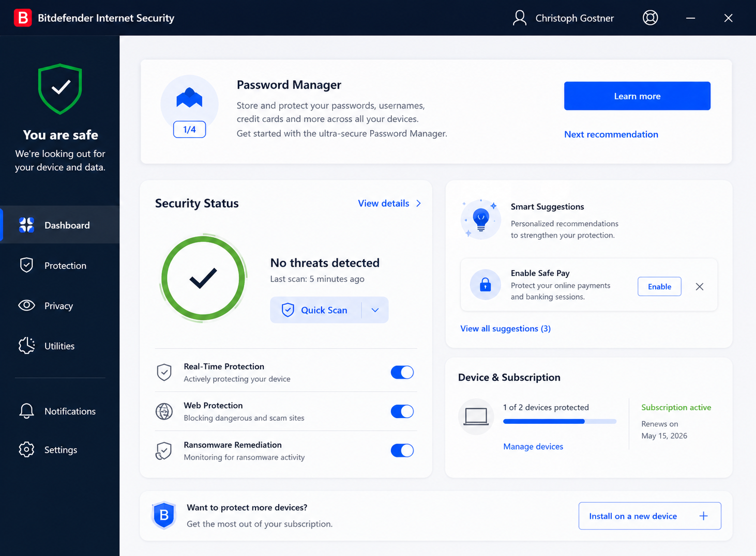Click the Web Protection globe icon
The image size is (756, 556).
point(164,411)
